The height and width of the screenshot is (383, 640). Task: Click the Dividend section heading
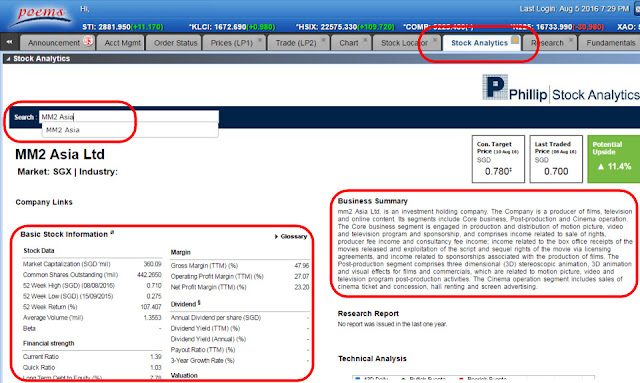pos(185,304)
